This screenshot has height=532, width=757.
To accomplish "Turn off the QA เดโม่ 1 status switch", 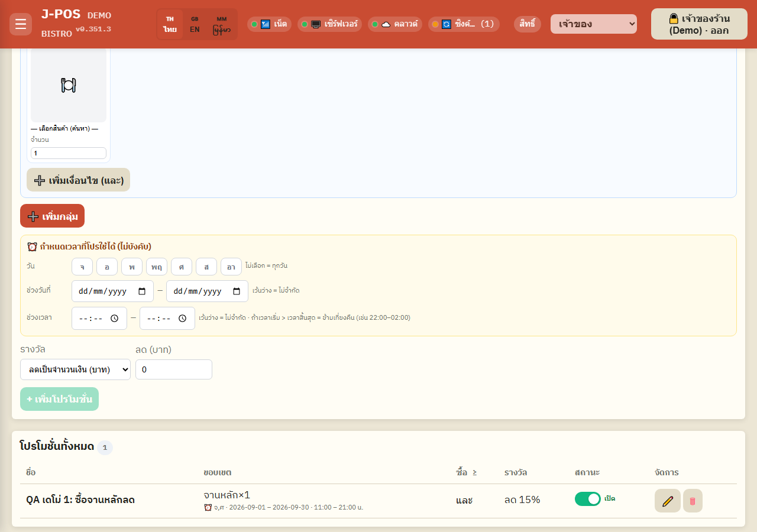I will [x=588, y=499].
